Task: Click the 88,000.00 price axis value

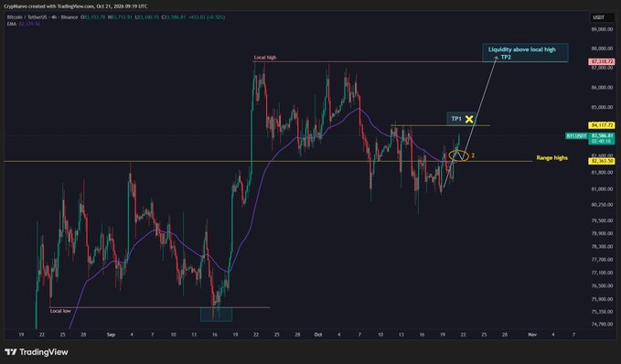Action: click(602, 48)
